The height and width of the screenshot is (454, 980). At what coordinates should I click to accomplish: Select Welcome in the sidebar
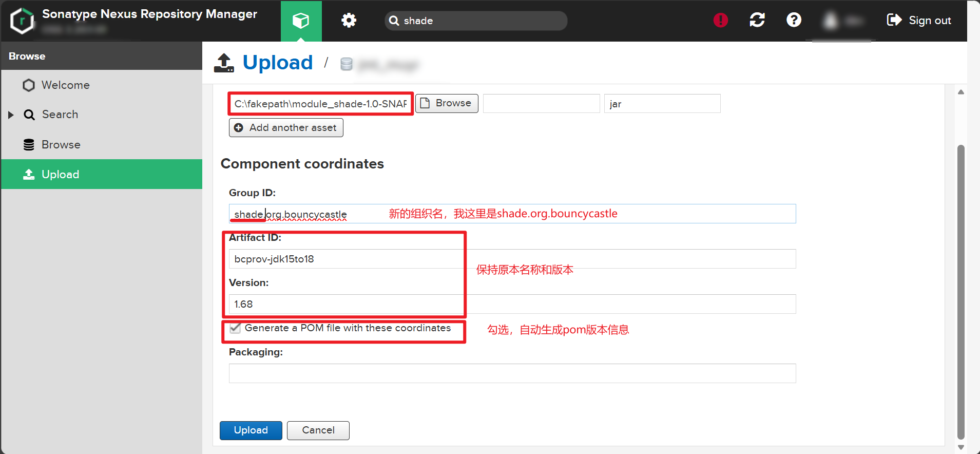click(x=65, y=85)
